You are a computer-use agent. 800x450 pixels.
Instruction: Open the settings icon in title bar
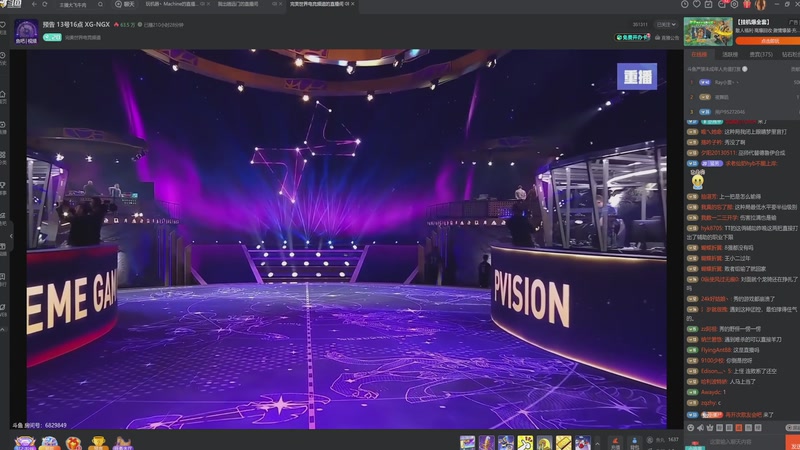(734, 4)
